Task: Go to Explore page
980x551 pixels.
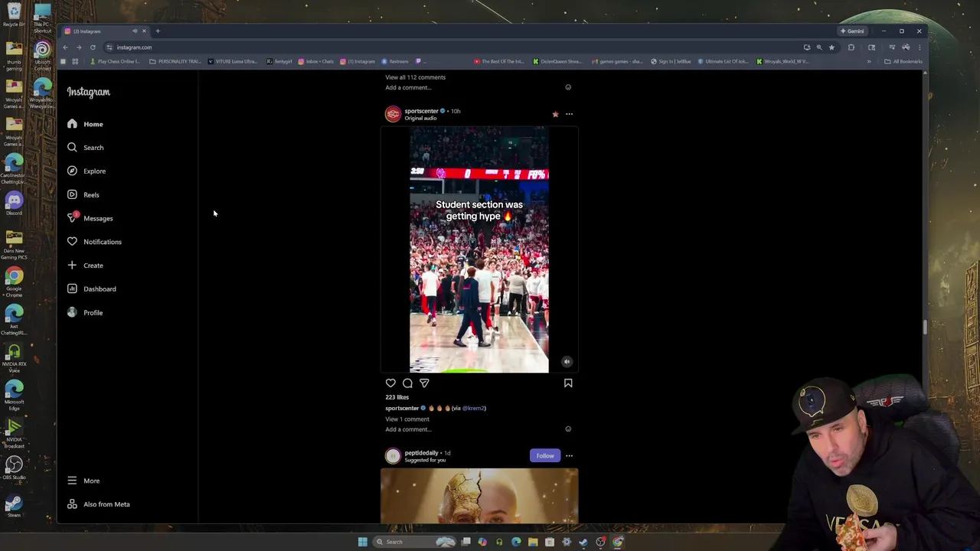Action: coord(87,171)
